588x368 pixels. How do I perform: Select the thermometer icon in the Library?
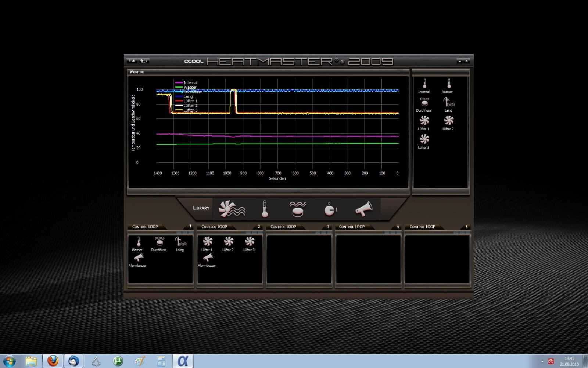(x=265, y=209)
